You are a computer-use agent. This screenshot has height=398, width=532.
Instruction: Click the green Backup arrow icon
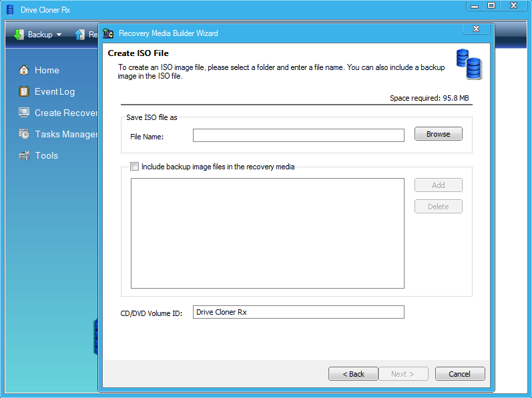(x=19, y=35)
